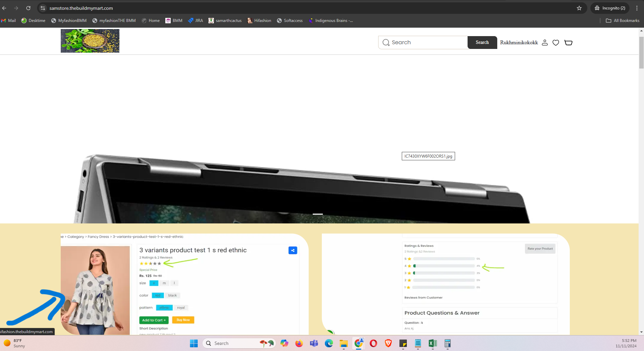Image resolution: width=644 pixels, height=351 pixels.
Task: Switch to Chrome in the taskbar
Action: (x=359, y=343)
